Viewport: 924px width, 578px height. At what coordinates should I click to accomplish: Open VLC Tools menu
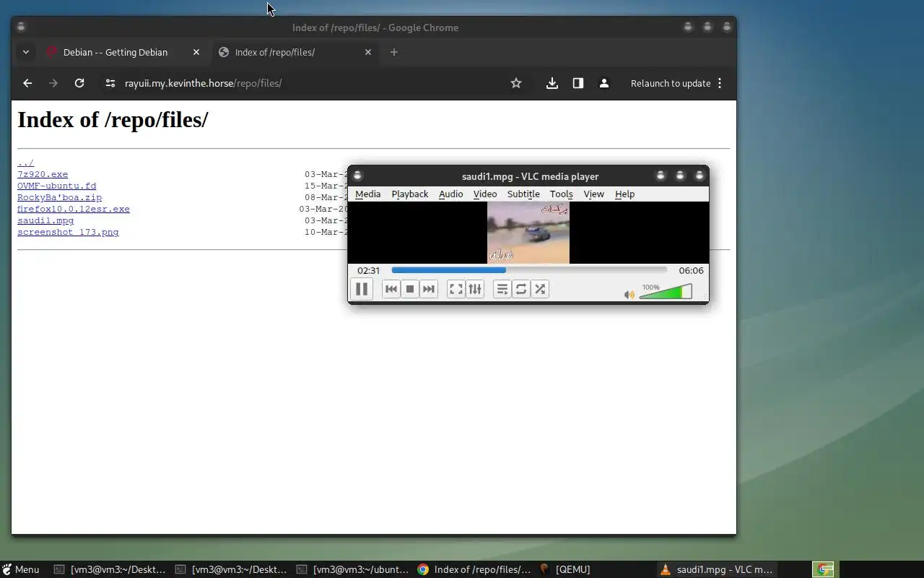tap(561, 194)
